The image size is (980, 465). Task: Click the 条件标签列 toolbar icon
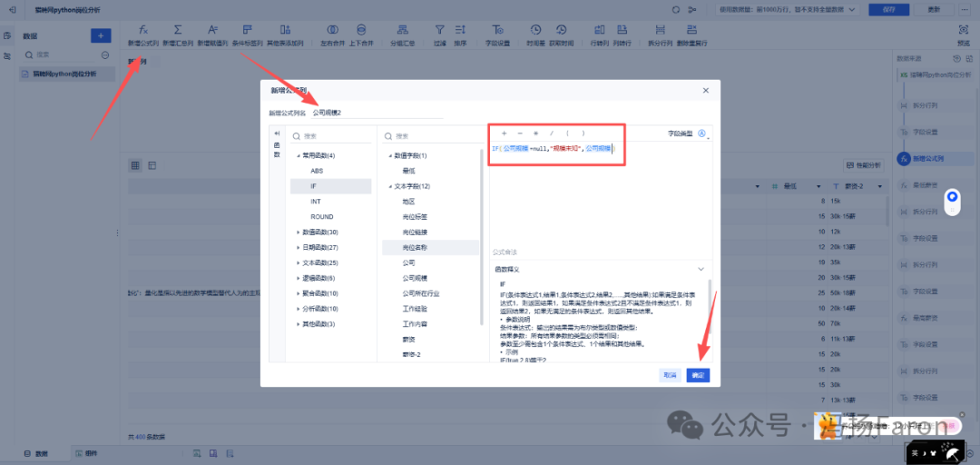click(248, 29)
